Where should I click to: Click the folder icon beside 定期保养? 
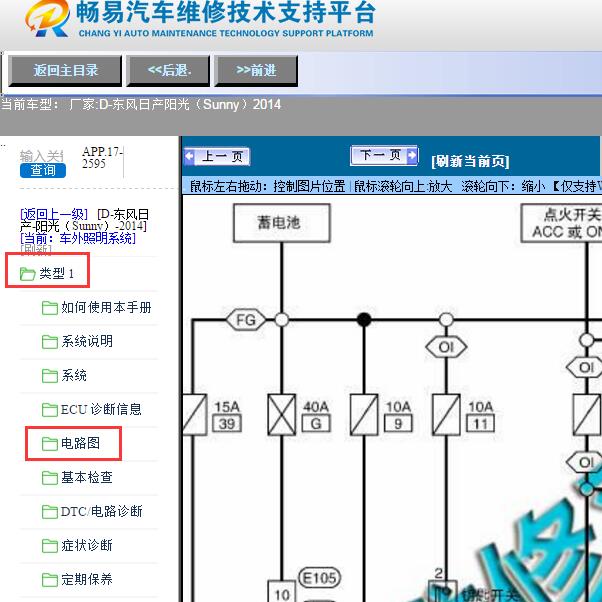coord(50,580)
